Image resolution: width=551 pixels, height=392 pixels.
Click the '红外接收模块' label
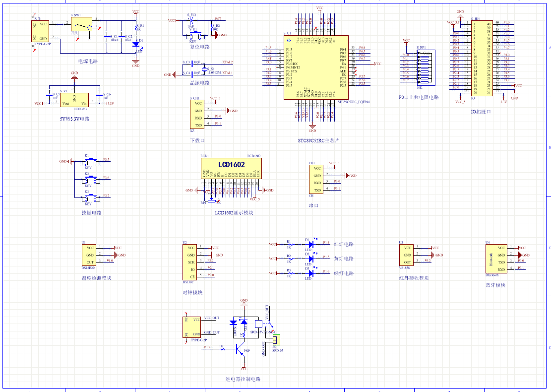414,278
